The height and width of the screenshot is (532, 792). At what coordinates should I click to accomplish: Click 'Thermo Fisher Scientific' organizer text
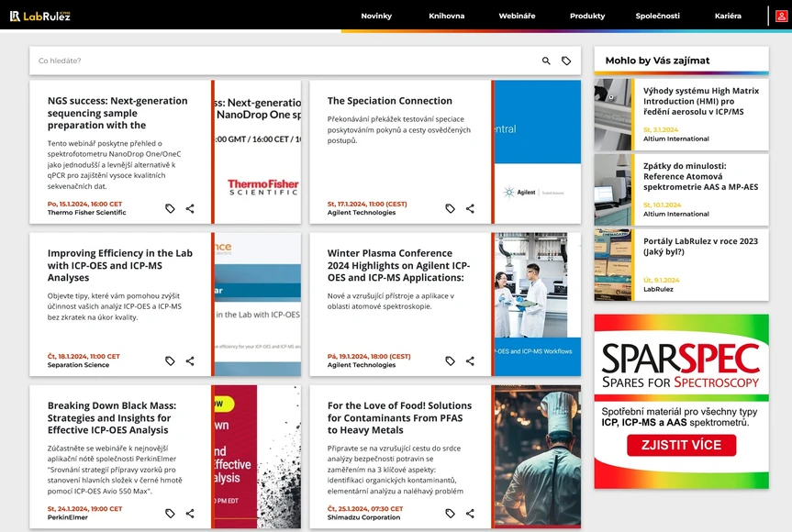[87, 213]
